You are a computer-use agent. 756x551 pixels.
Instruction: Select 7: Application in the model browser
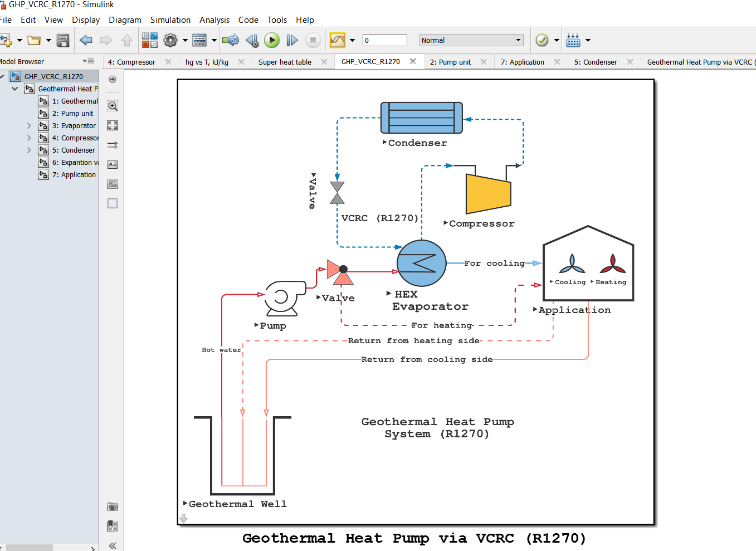point(74,174)
